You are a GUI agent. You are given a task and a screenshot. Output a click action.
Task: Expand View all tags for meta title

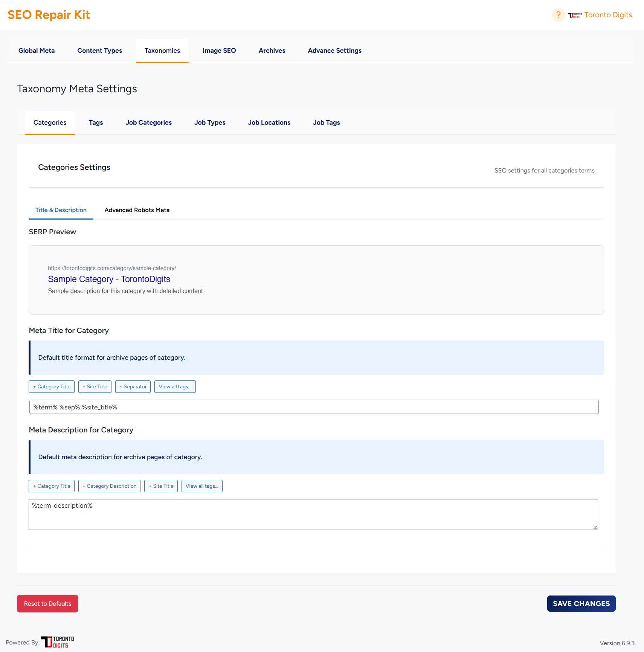pyautogui.click(x=175, y=386)
